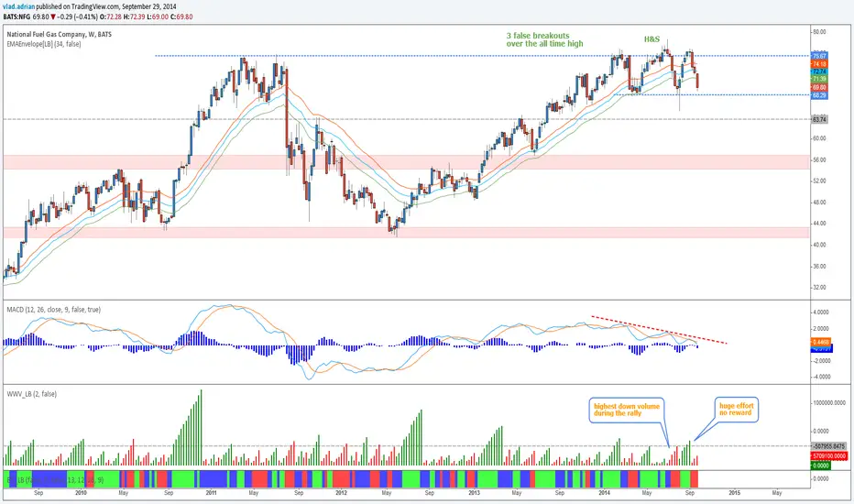Click the 'September 29, 2014' publish date
This screenshot has height=504, width=854.
(x=149, y=7)
